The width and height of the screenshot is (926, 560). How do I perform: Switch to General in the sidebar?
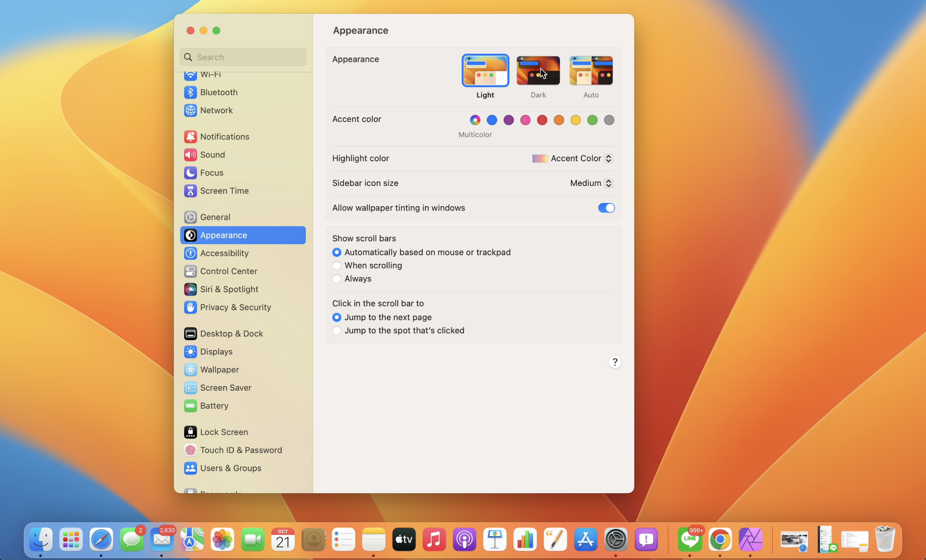tap(215, 217)
